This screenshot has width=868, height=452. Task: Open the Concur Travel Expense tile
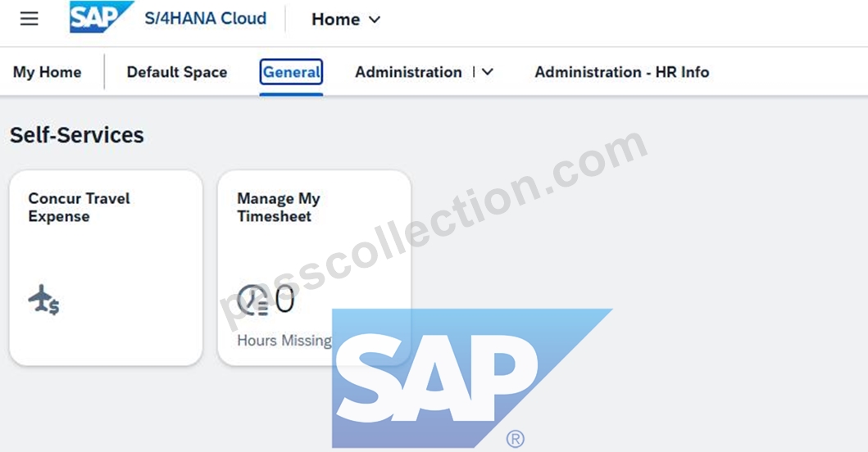pyautogui.click(x=107, y=268)
